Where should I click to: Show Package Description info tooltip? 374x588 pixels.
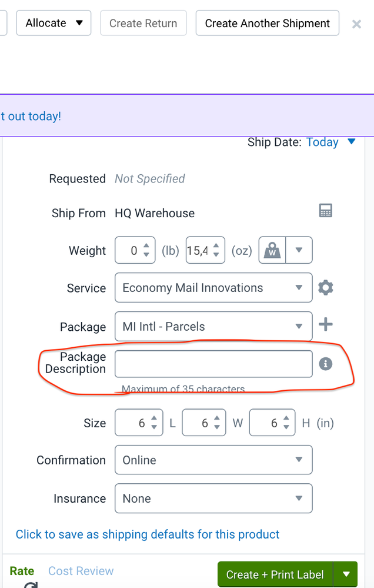[x=326, y=363]
